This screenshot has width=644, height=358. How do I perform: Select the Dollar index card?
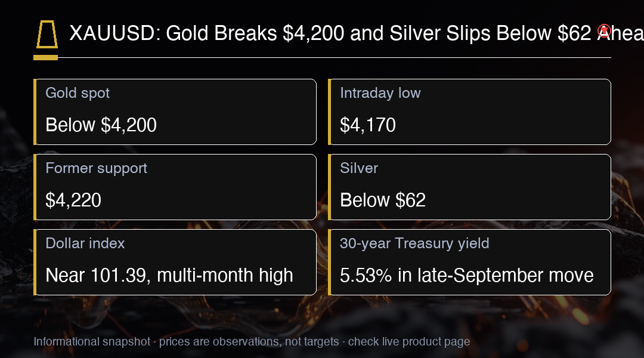(x=175, y=262)
